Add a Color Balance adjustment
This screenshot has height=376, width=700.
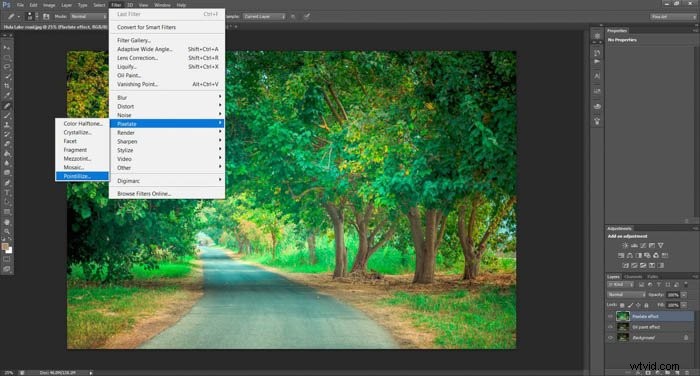(x=630, y=255)
